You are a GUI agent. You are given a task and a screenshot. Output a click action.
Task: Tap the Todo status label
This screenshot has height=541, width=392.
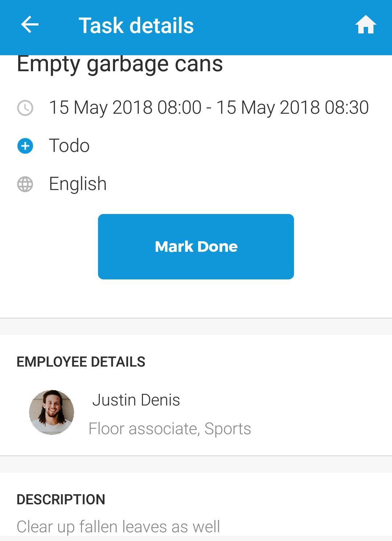point(69,146)
